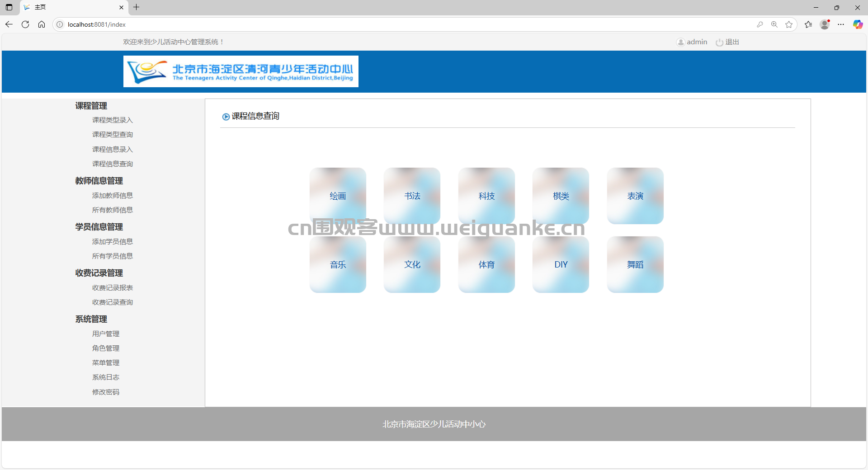Image resolution: width=868 pixels, height=470 pixels.
Task: Open 课程类型录入 menu item
Action: pos(113,120)
